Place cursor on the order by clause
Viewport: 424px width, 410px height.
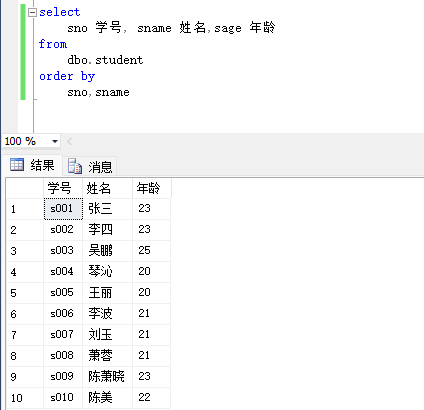(x=67, y=77)
